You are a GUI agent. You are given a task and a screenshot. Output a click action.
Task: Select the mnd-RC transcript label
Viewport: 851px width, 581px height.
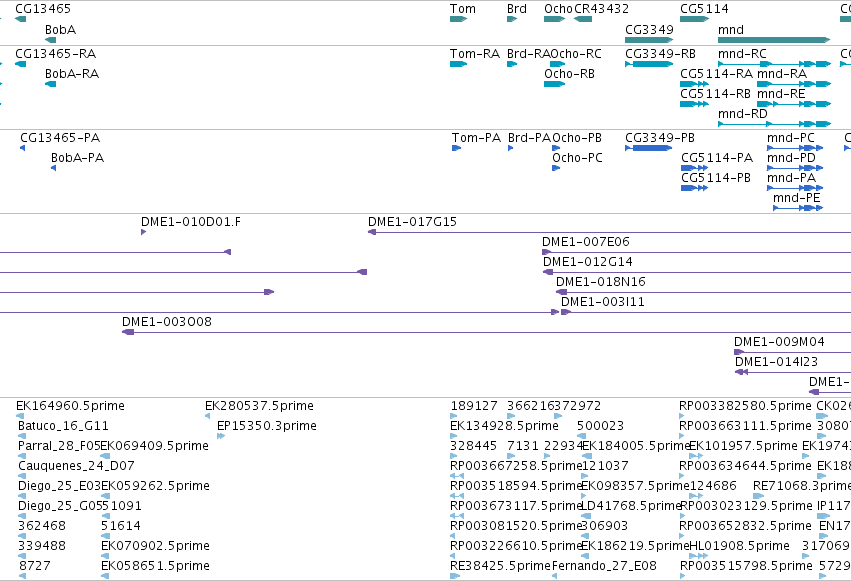pyautogui.click(x=742, y=54)
